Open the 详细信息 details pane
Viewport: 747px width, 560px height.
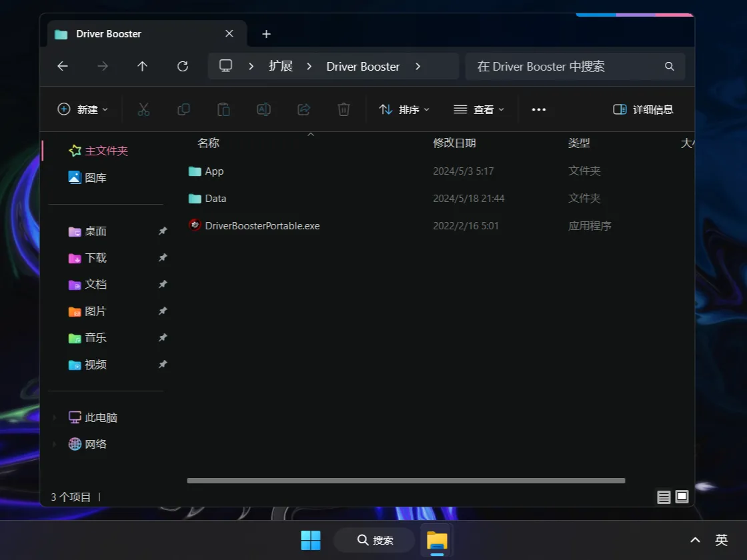tap(642, 109)
